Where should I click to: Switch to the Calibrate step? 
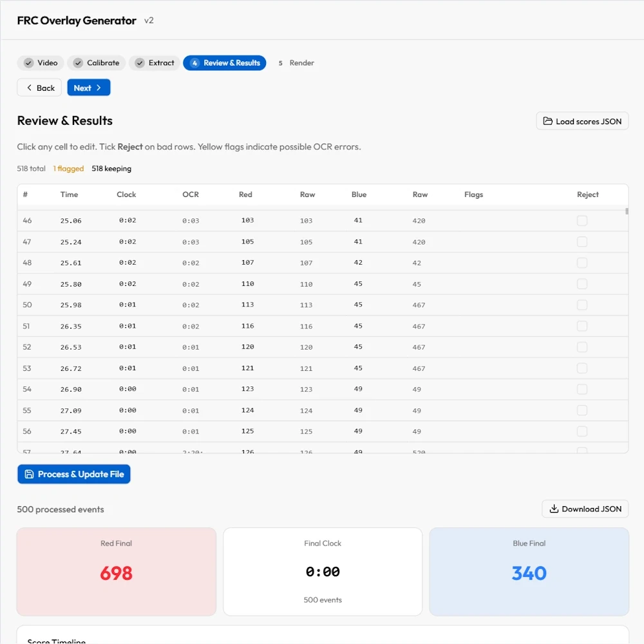tap(96, 63)
